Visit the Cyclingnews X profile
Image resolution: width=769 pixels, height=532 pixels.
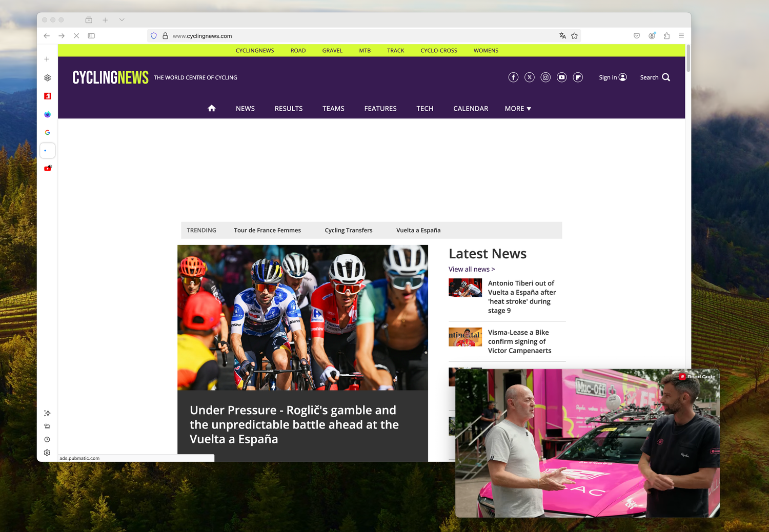click(x=530, y=77)
